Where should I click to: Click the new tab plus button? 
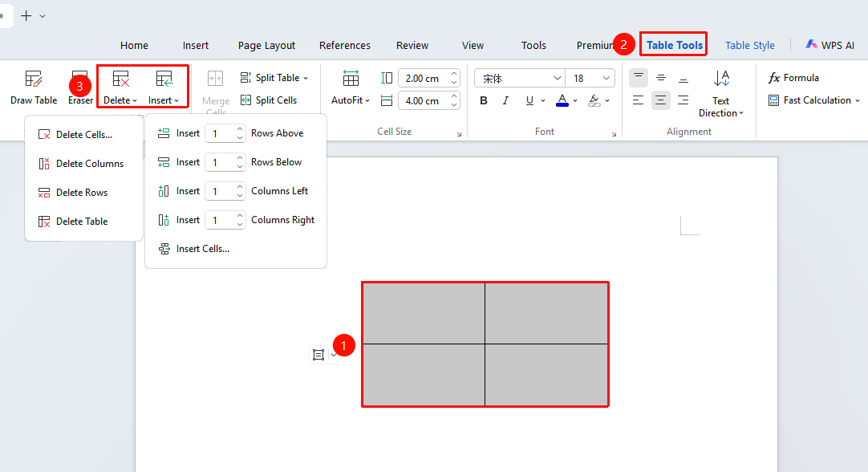click(26, 15)
